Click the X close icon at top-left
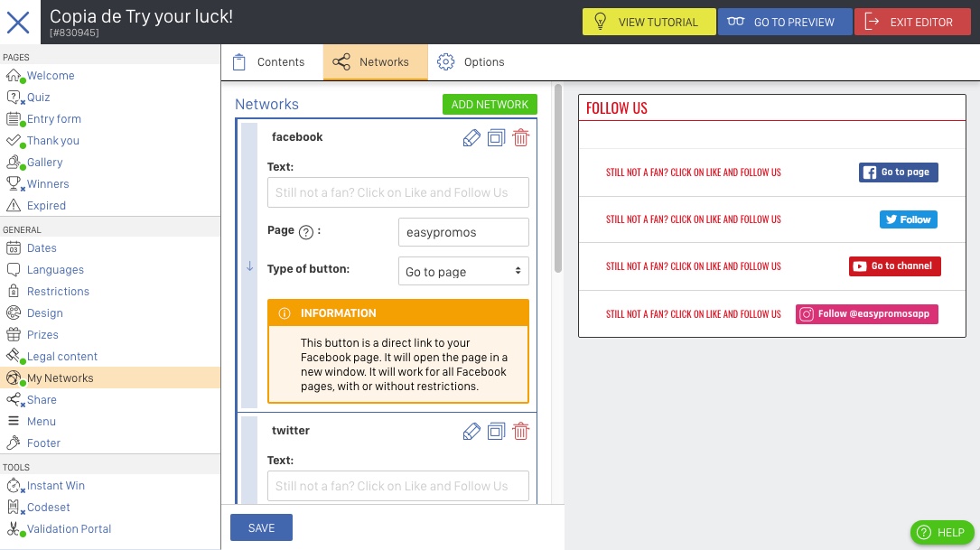This screenshot has height=550, width=980. click(x=18, y=23)
